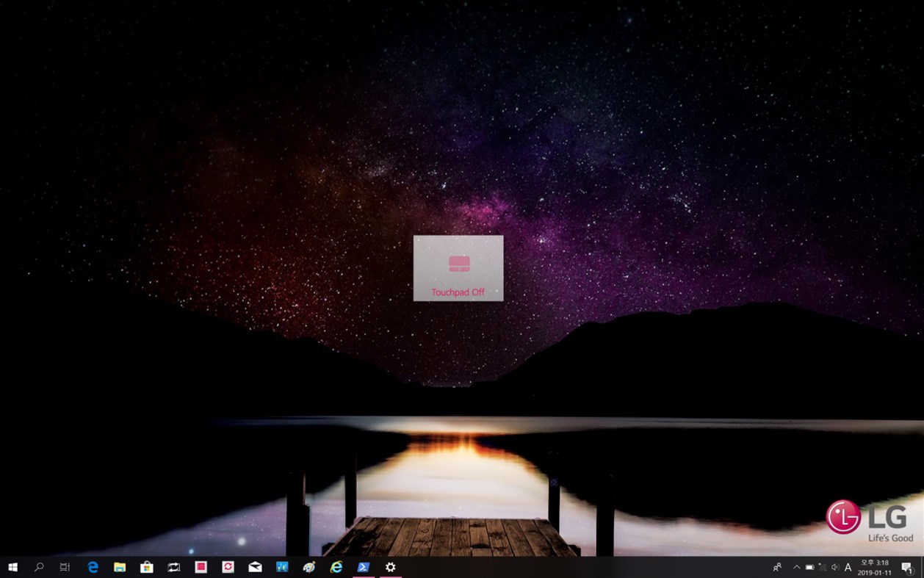The image size is (924, 578).
Task: Toggle mute via the speaker tray icon
Action: pyautogui.click(x=836, y=567)
